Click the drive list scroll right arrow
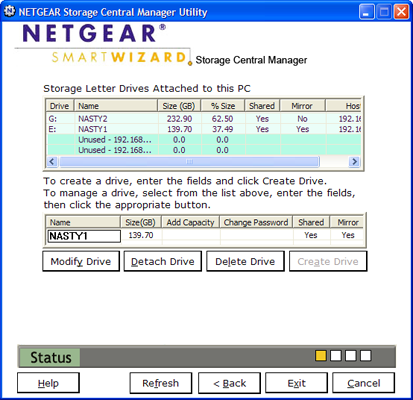Screen dimensions: 413x400 tap(354, 162)
